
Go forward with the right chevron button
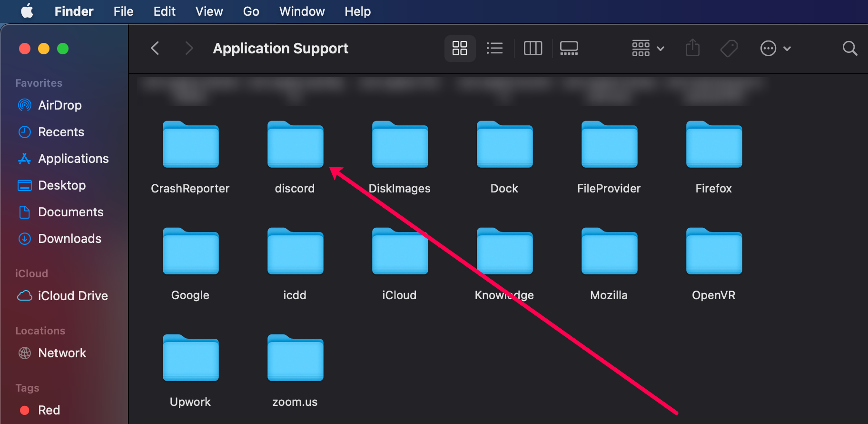(189, 48)
